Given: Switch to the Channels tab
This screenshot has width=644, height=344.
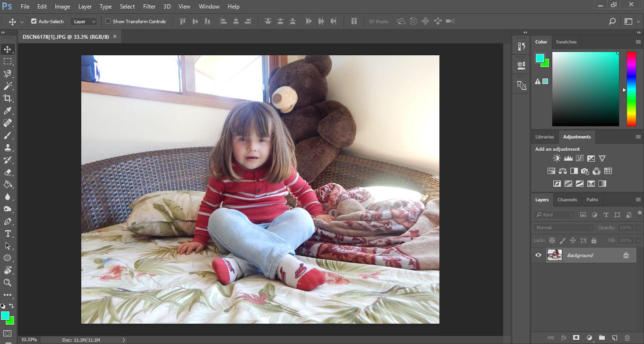Looking at the screenshot, I should 567,200.
